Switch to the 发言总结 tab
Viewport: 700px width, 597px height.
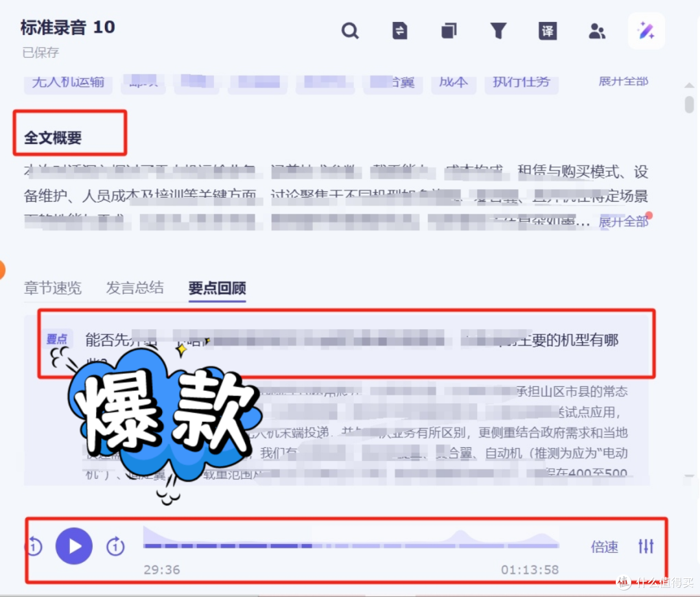(135, 288)
